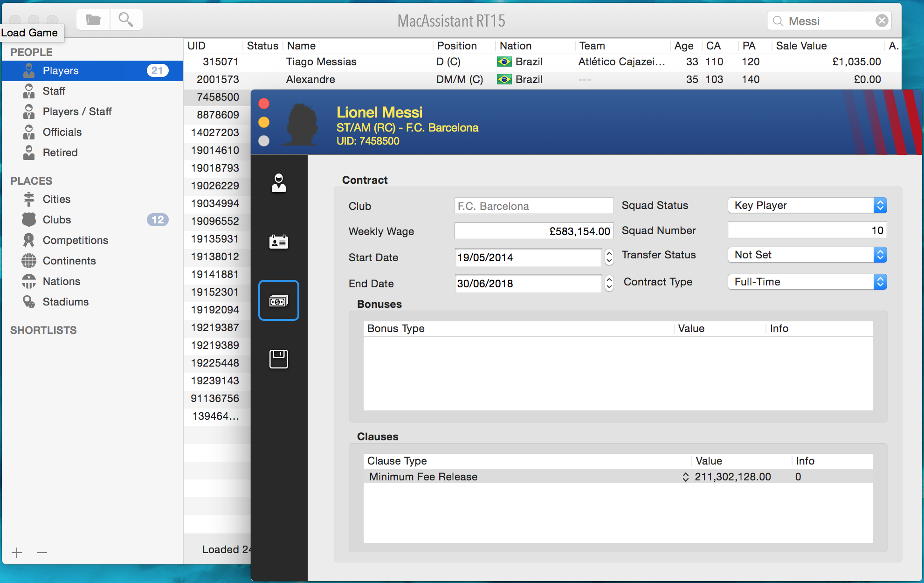The height and width of the screenshot is (583, 924).
Task: Open the Transfer Status dropdown
Action: click(x=807, y=255)
